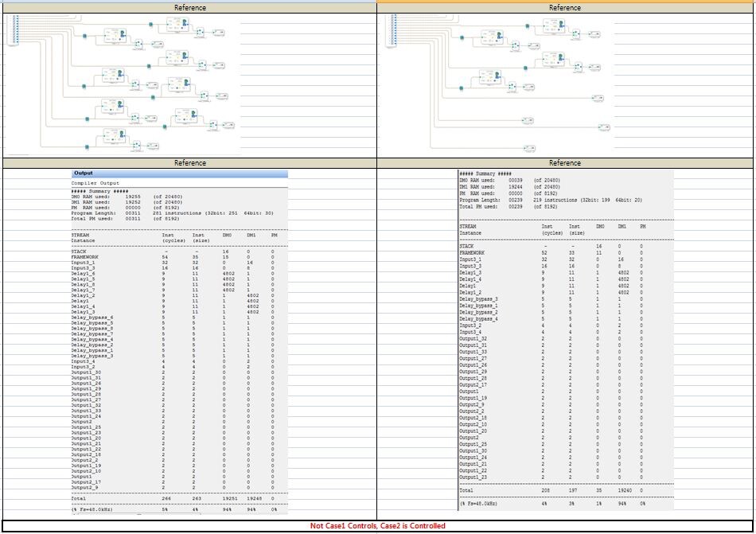
Task: Select the Delay_bypass_7 entry
Action: click(92, 334)
